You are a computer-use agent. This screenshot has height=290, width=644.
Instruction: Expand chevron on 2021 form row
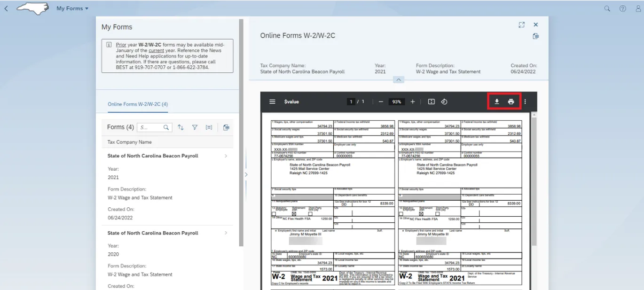226,156
